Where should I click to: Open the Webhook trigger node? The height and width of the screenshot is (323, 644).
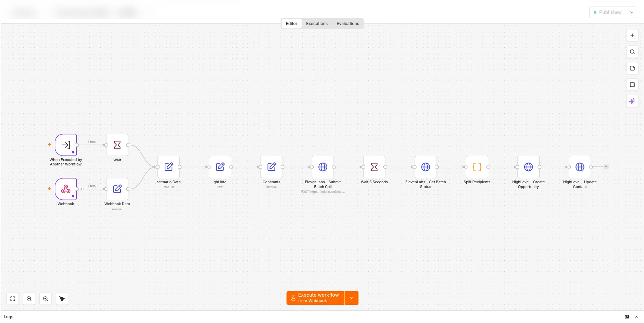point(66,189)
